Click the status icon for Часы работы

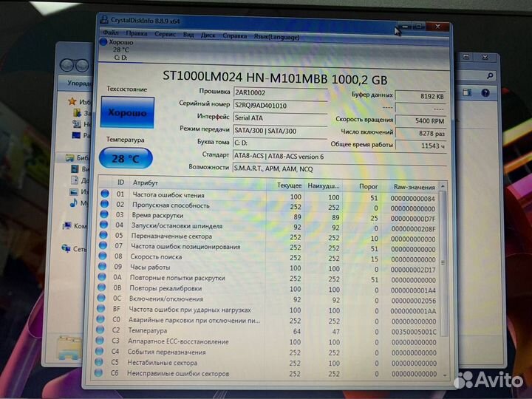click(103, 266)
